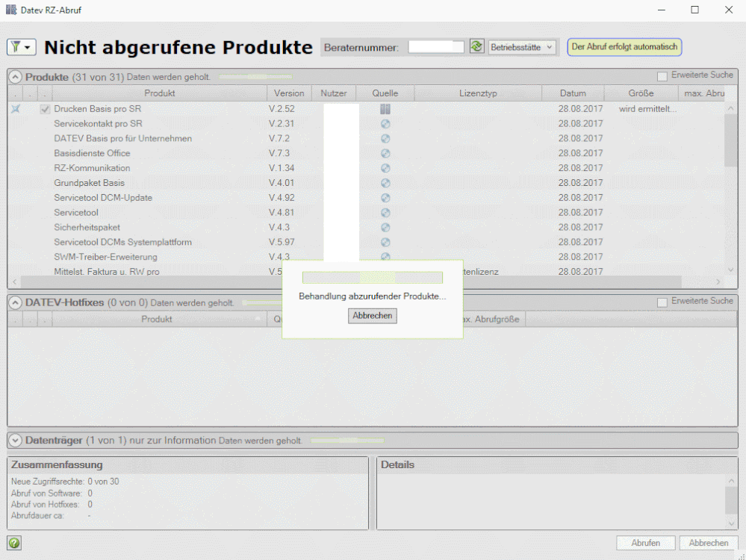Sort by the Größe column header
The height and width of the screenshot is (560, 746).
coord(641,93)
